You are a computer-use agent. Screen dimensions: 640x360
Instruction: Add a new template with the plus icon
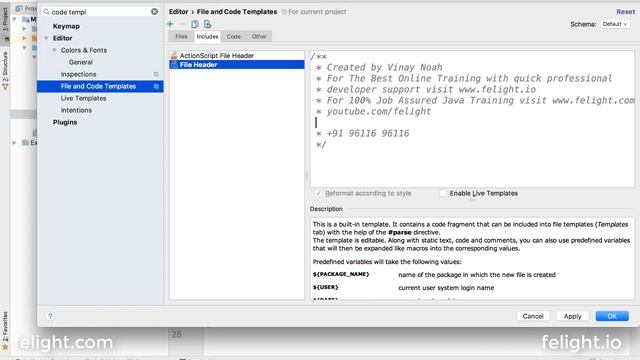coord(170,24)
